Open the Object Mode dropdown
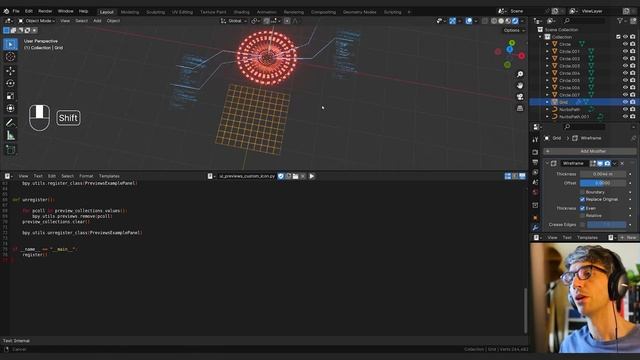 click(x=36, y=21)
